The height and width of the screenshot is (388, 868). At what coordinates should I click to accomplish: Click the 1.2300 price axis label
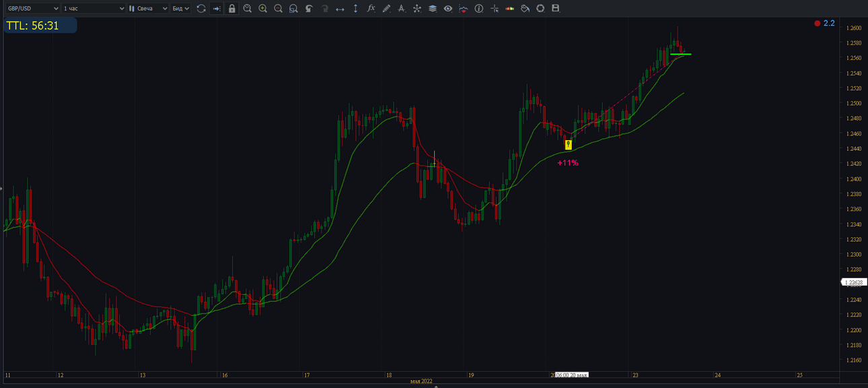tap(855, 255)
